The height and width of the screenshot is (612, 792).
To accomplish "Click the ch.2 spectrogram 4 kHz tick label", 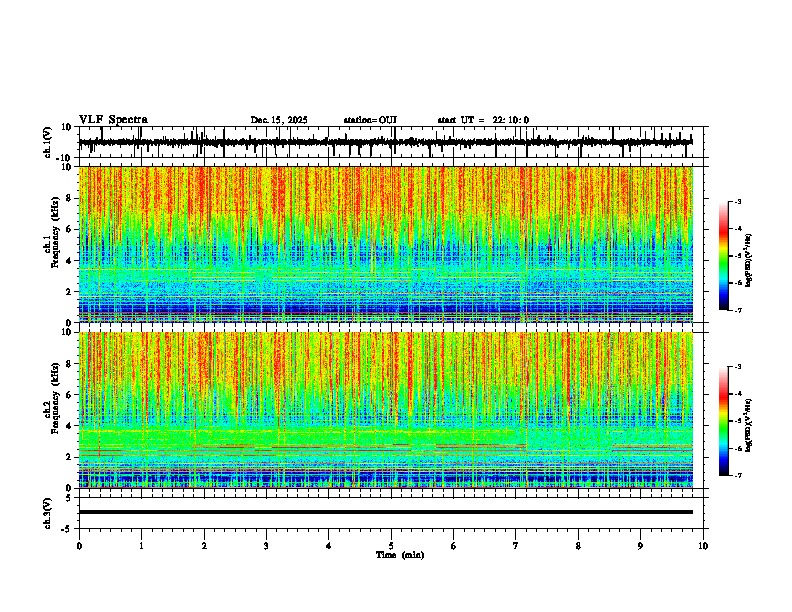I will [x=70, y=426].
